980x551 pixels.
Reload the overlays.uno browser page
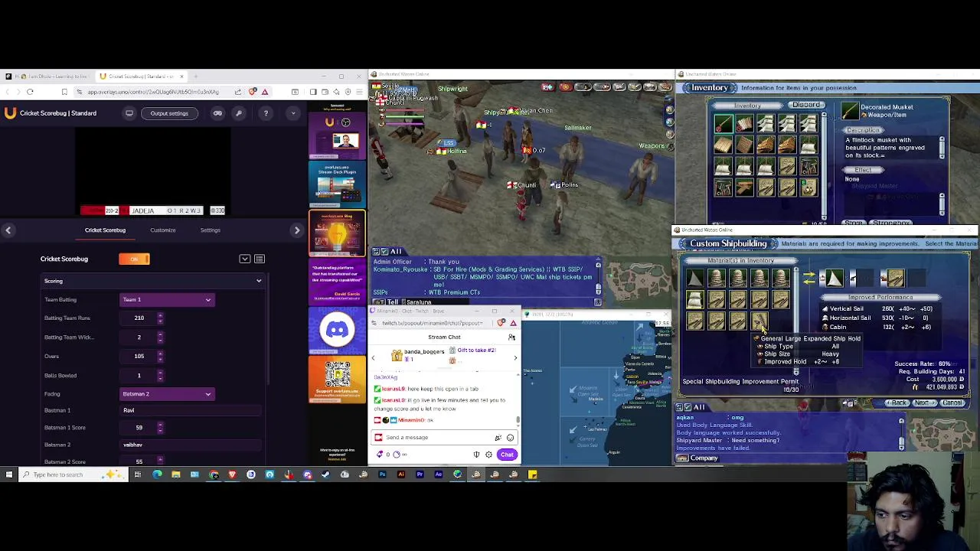[x=30, y=92]
